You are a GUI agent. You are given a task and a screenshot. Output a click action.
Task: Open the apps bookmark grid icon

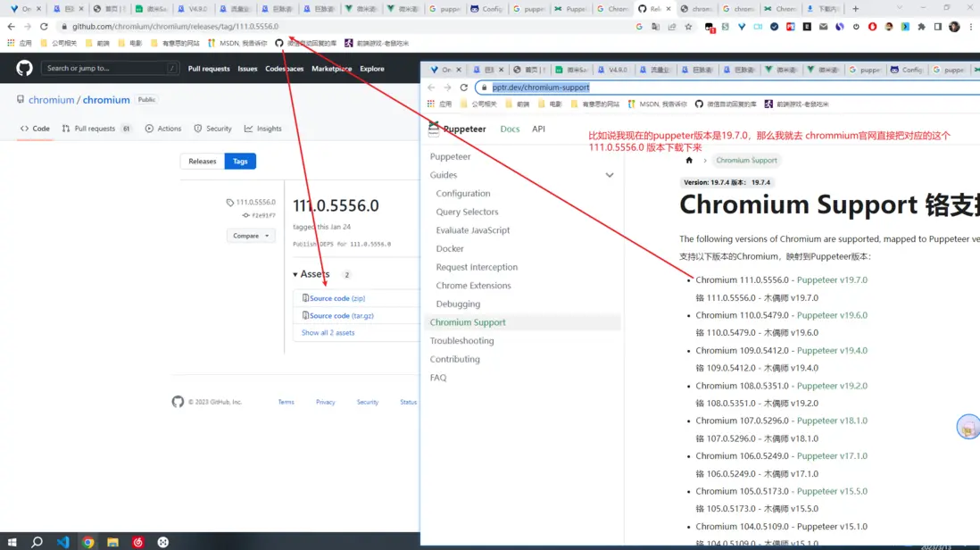(x=11, y=43)
